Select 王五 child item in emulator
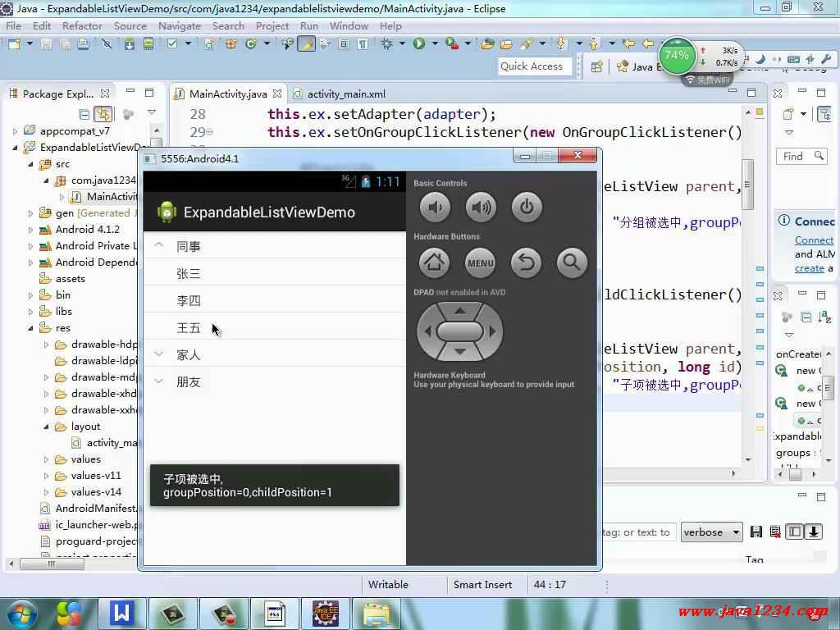The width and height of the screenshot is (840, 630). point(274,328)
